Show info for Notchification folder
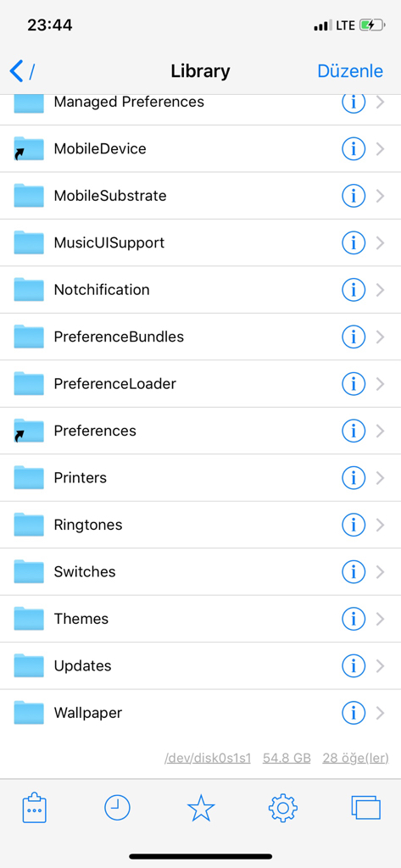This screenshot has width=401, height=868. [354, 290]
